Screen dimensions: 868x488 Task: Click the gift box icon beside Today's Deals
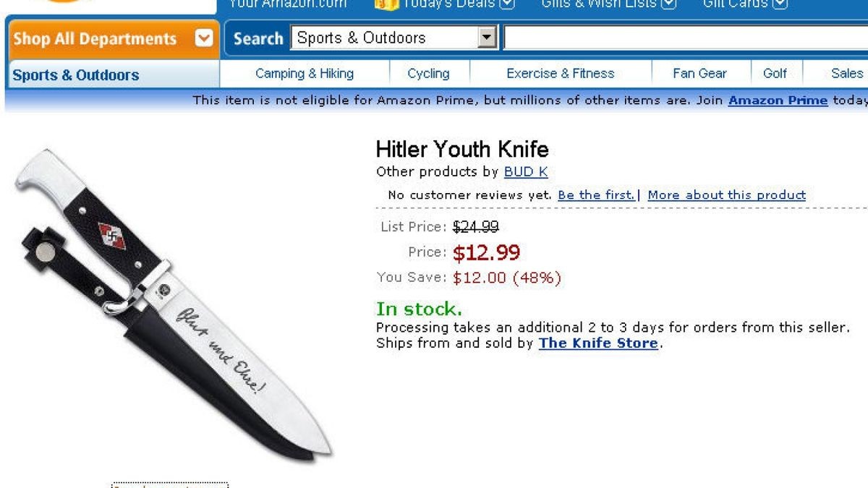[x=384, y=4]
